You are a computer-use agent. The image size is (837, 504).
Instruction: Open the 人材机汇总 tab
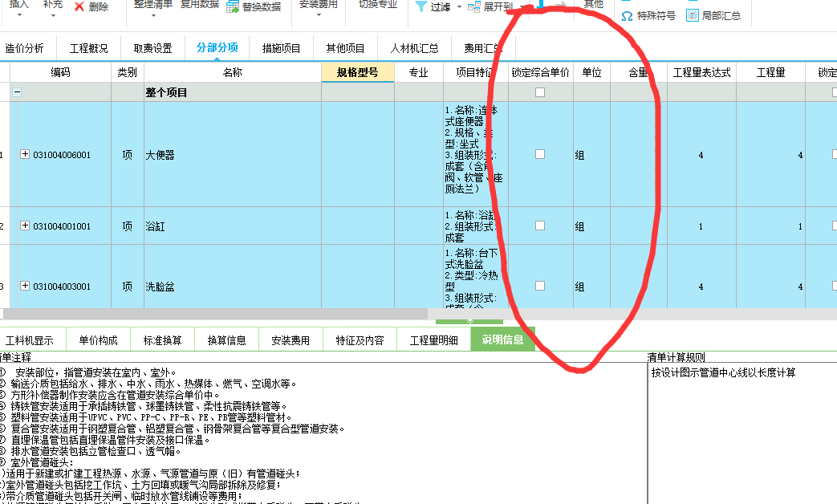click(x=415, y=48)
